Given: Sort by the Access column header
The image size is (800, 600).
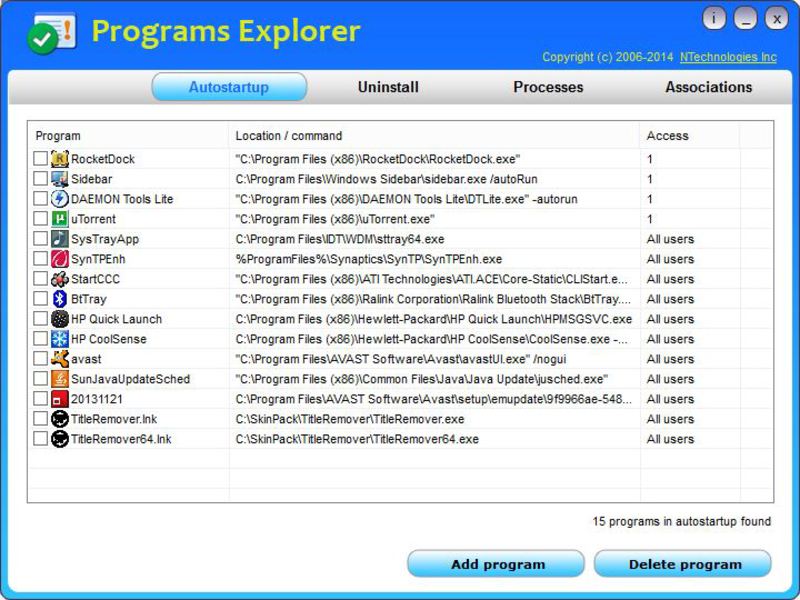Looking at the screenshot, I should click(x=690, y=136).
